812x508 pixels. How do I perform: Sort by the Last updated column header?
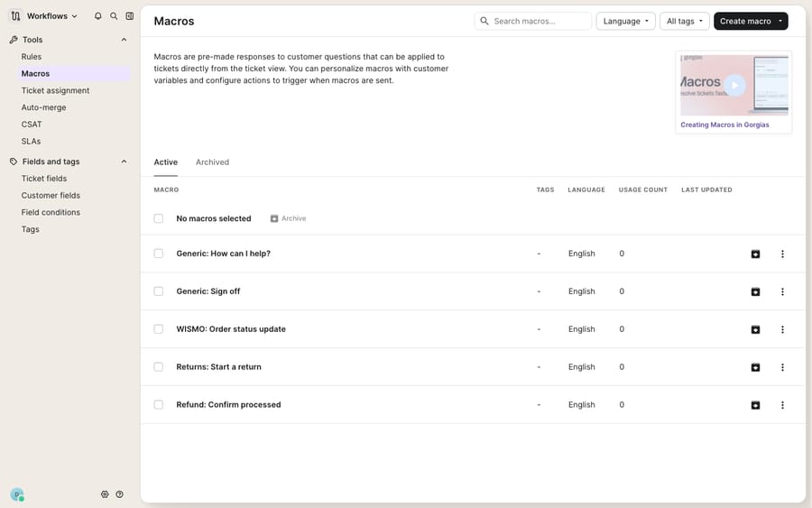[x=706, y=190]
